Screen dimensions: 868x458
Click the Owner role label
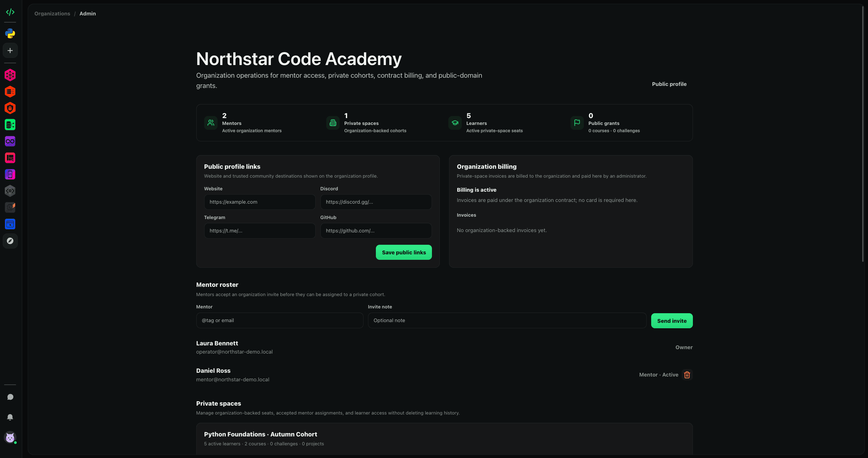[684, 347]
